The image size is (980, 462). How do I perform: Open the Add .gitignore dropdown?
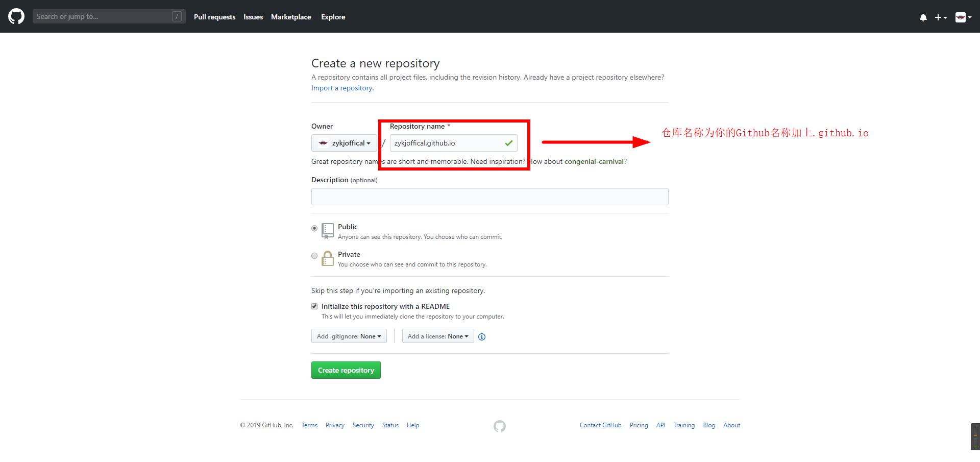[x=349, y=336]
